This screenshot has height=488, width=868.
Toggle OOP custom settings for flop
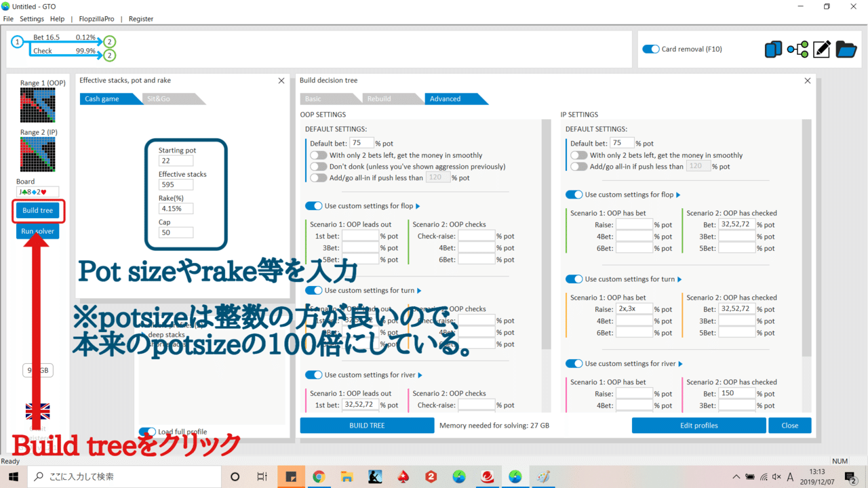[x=314, y=206]
